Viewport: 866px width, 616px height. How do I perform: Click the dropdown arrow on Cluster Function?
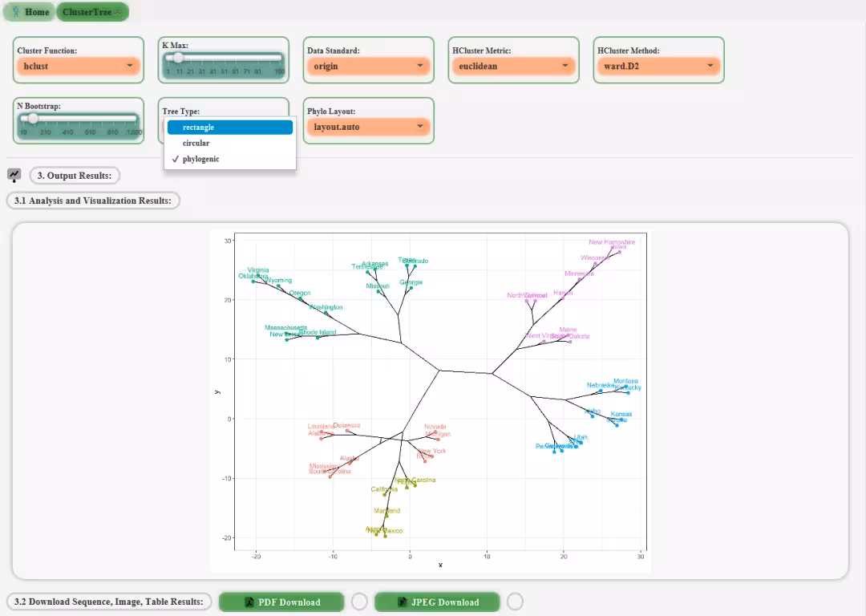tap(130, 66)
